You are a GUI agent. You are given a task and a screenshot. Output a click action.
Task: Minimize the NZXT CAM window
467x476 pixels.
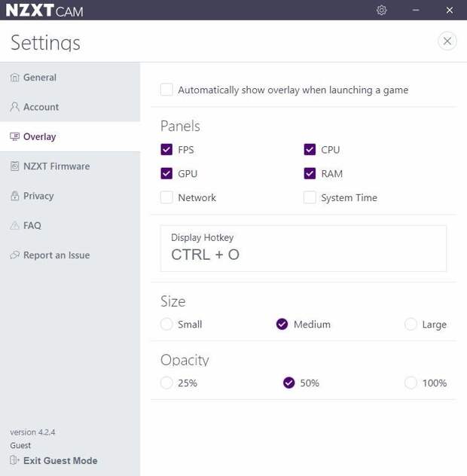coord(416,11)
